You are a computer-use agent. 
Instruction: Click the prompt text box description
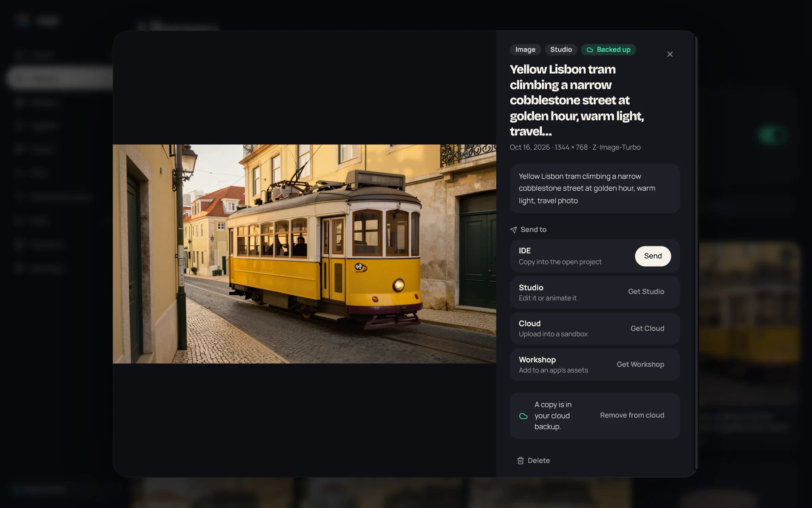(x=595, y=188)
